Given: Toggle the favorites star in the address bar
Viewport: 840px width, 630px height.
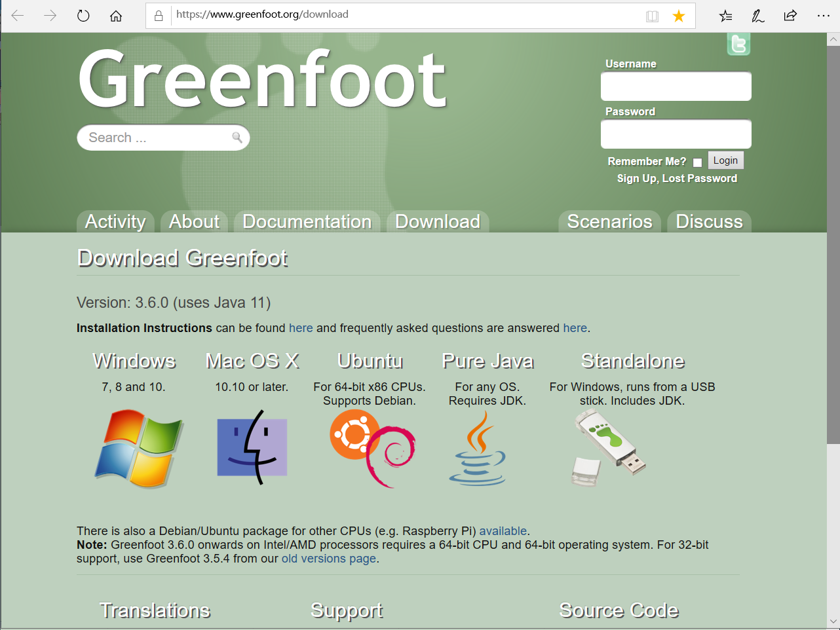Looking at the screenshot, I should [679, 16].
